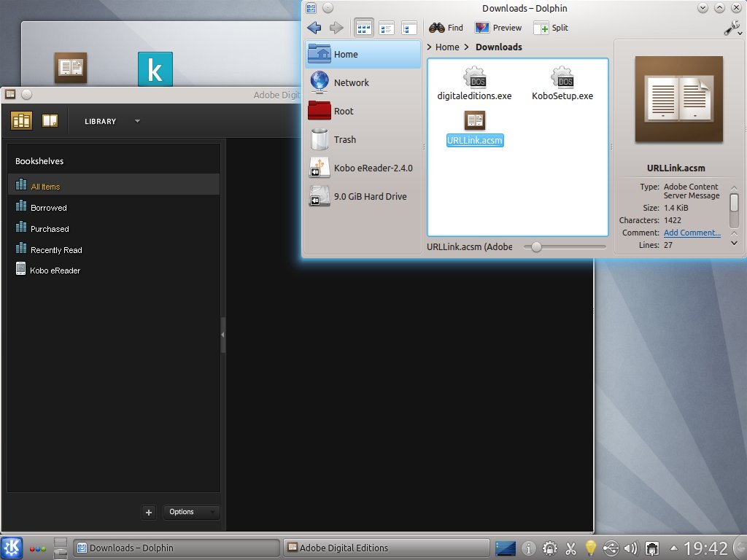Toggle Preview in Dolphin toolbar

[498, 28]
